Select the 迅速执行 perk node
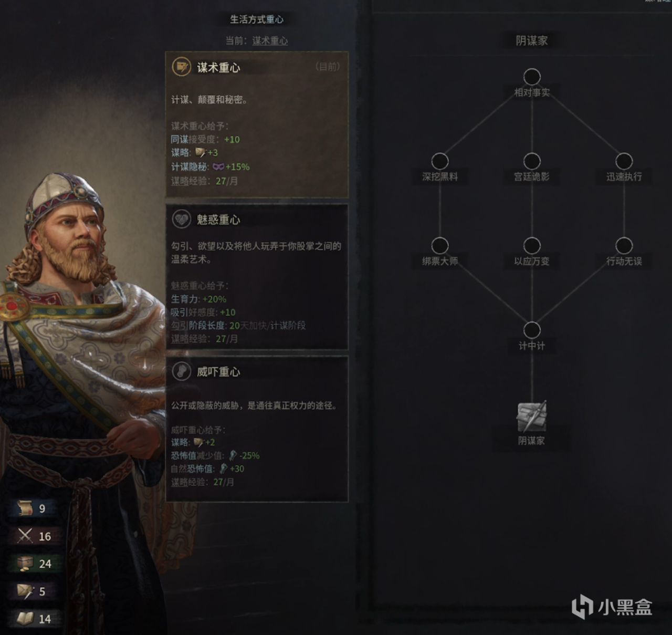The width and height of the screenshot is (672, 635). (624, 161)
